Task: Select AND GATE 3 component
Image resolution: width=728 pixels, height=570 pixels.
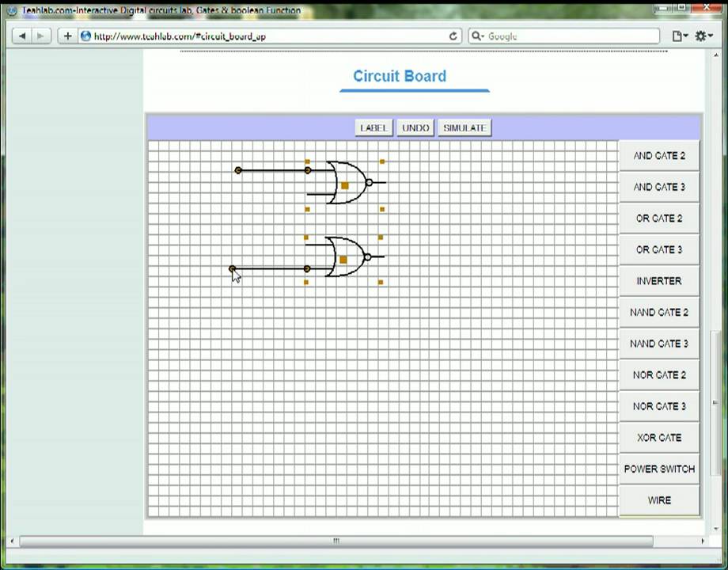Action: 659,187
